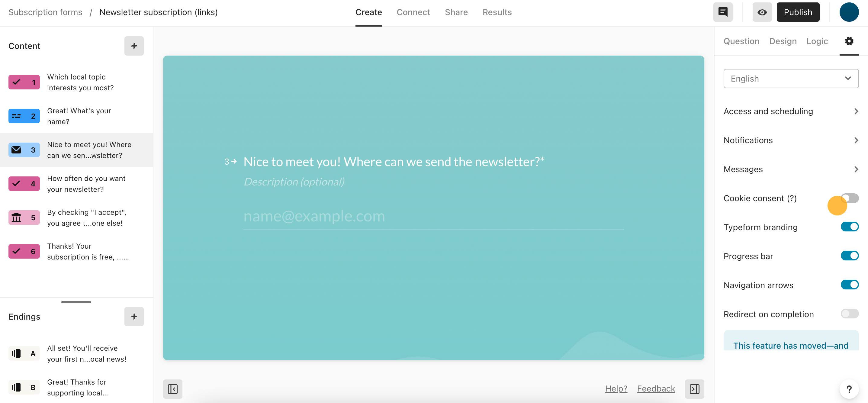This screenshot has height=403, width=868.
Task: Switch to the Create tab
Action: [x=369, y=12]
